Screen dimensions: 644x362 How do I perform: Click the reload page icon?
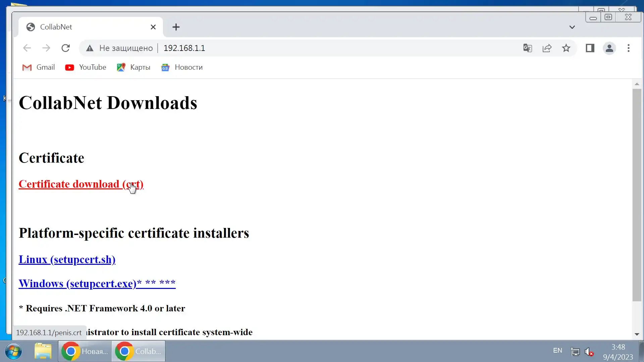click(66, 48)
